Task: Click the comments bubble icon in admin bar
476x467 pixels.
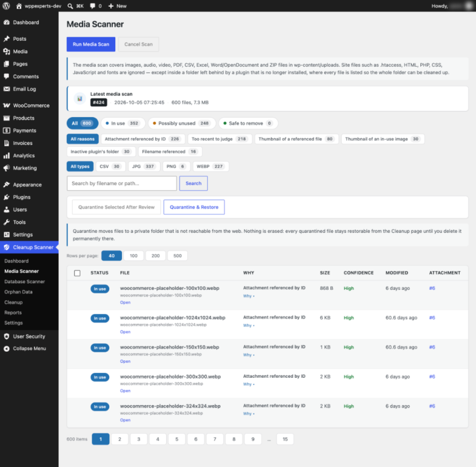Action: (92, 6)
